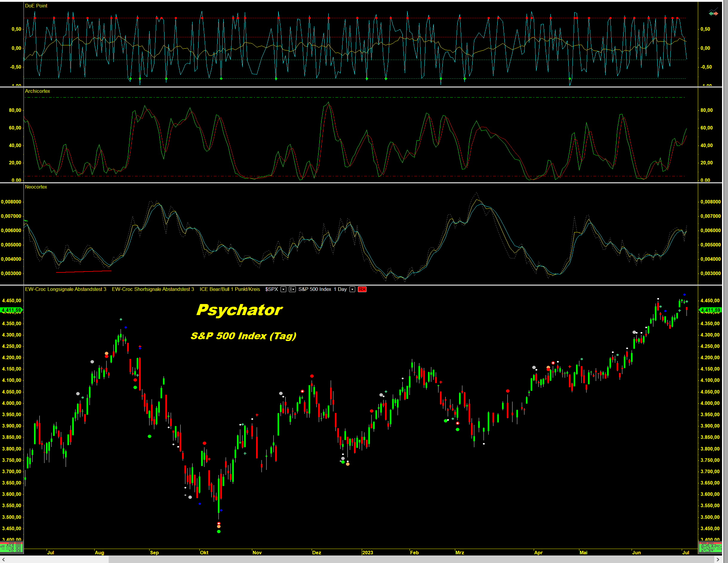Screen dimensions: 728x563
Task: Click the left 4.411,59 price marker
Action: (x=11, y=310)
